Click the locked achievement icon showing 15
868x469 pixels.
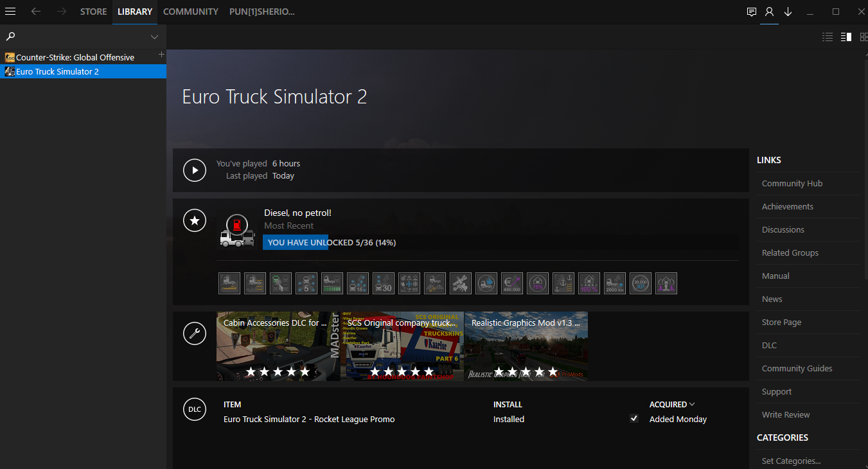(358, 283)
